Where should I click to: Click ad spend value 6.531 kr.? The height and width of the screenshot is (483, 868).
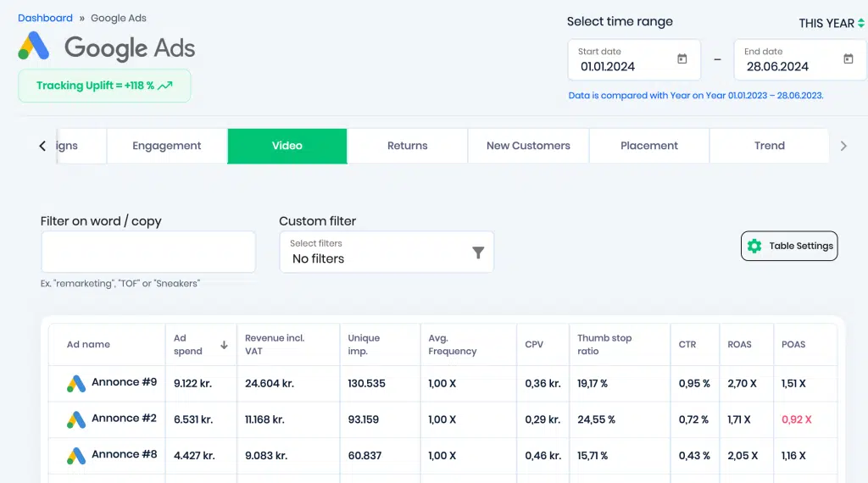193,419
